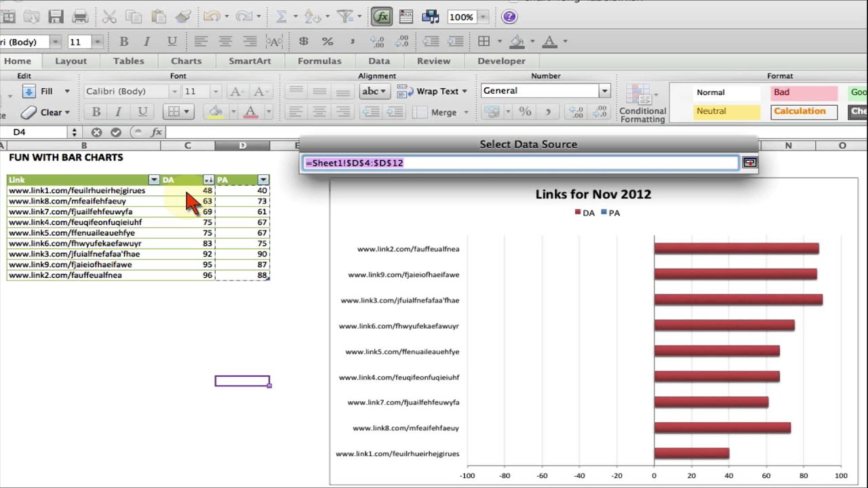Click the abc text orientation button
This screenshot has width=868, height=488.
(374, 91)
